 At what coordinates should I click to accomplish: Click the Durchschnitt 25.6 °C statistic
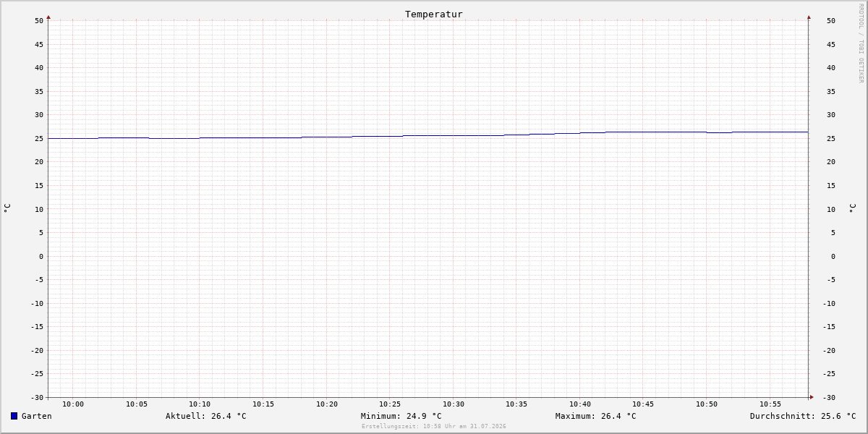click(x=803, y=416)
